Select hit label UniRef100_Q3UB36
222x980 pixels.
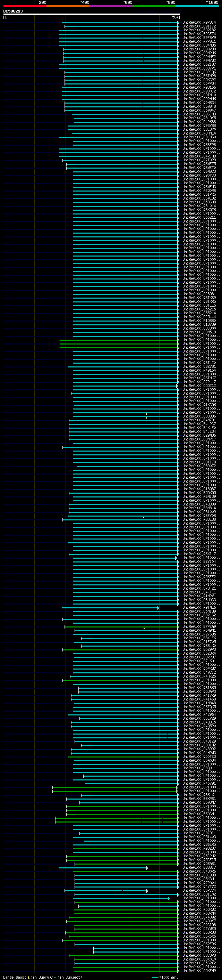point(199,416)
